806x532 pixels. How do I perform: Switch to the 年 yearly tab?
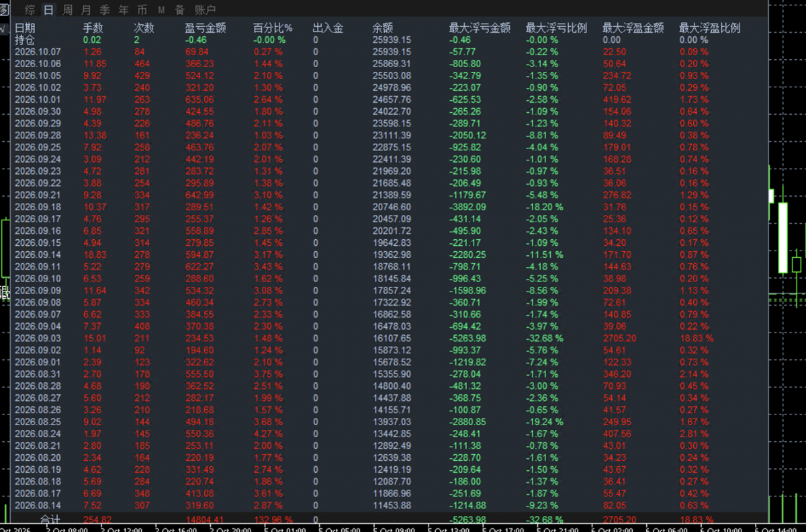(x=124, y=10)
